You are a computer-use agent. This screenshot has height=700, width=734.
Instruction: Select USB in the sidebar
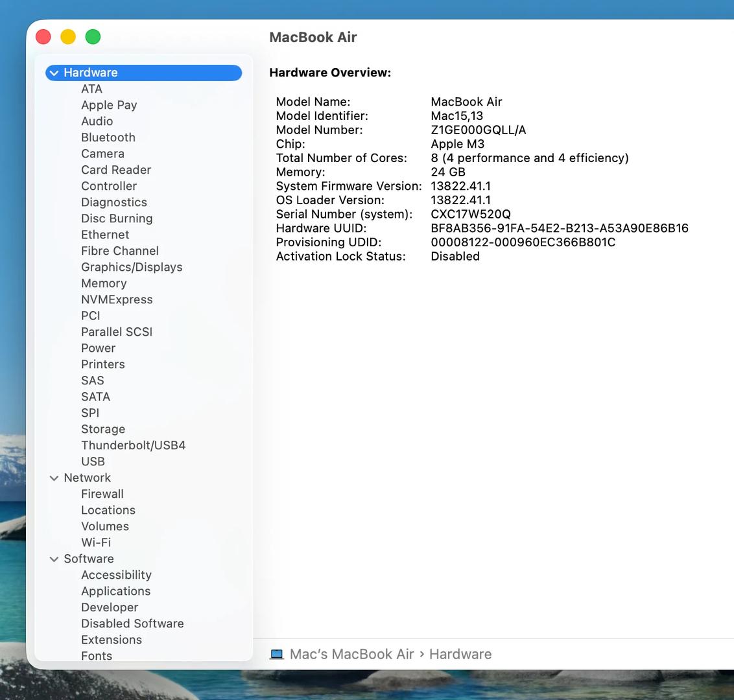(93, 461)
